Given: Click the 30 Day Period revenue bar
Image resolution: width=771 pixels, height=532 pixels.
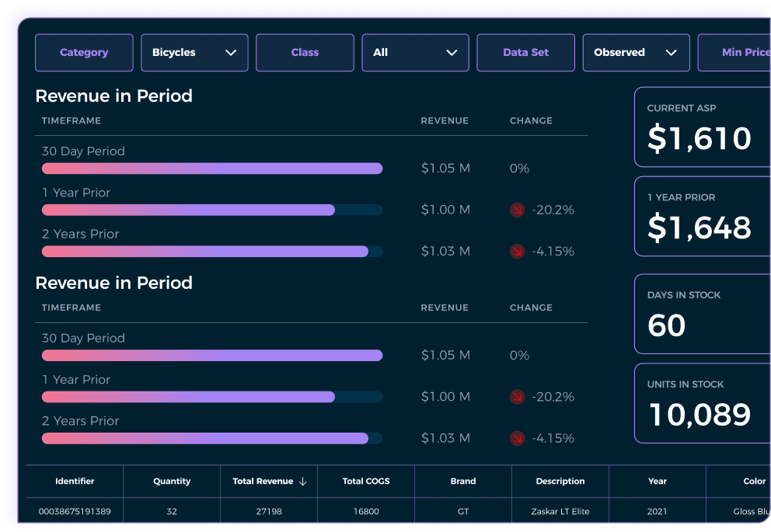Looking at the screenshot, I should tap(211, 168).
